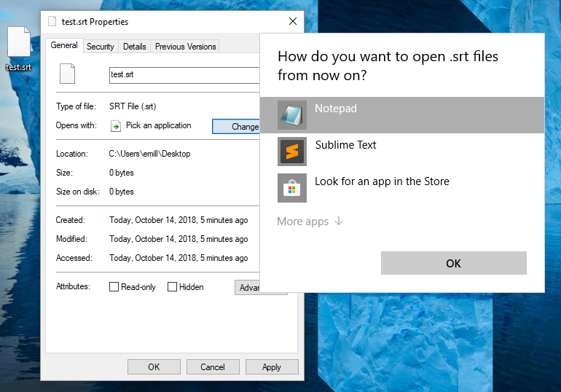Click the Modified date value
Screen dimensions: 561x392
[178, 239]
